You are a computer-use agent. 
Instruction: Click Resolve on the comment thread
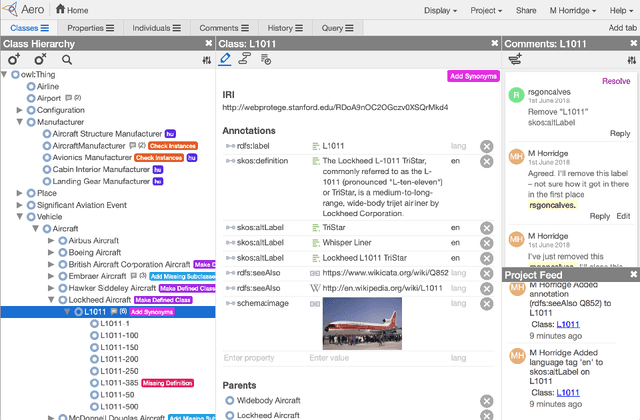click(x=616, y=81)
